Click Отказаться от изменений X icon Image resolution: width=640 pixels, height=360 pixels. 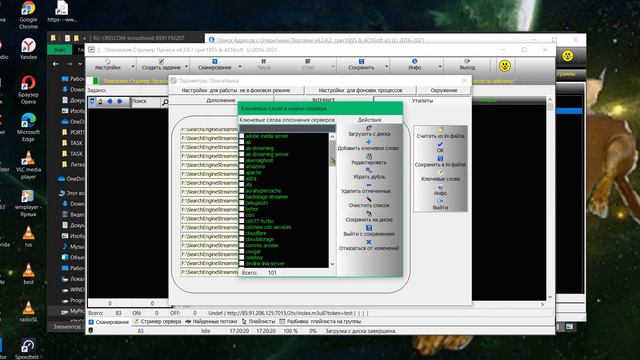click(369, 242)
